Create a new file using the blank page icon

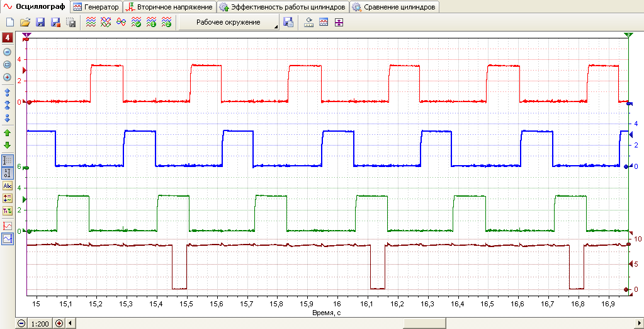pyautogui.click(x=10, y=23)
